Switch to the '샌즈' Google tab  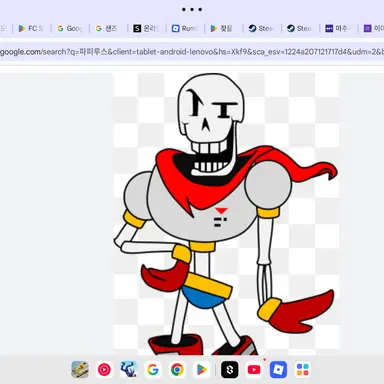108,29
